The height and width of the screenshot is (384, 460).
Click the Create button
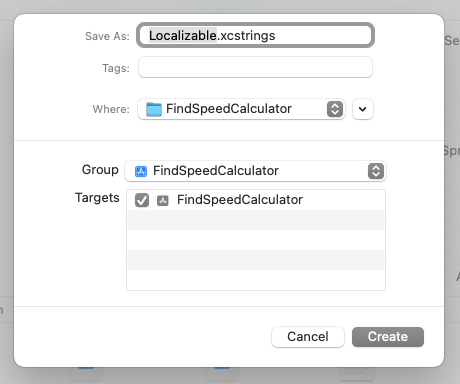388,337
